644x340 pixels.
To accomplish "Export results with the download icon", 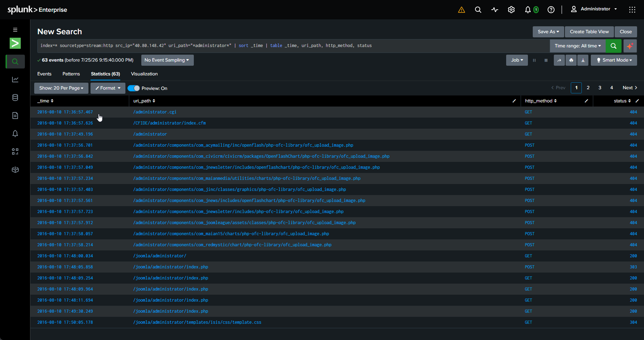I will pyautogui.click(x=583, y=60).
